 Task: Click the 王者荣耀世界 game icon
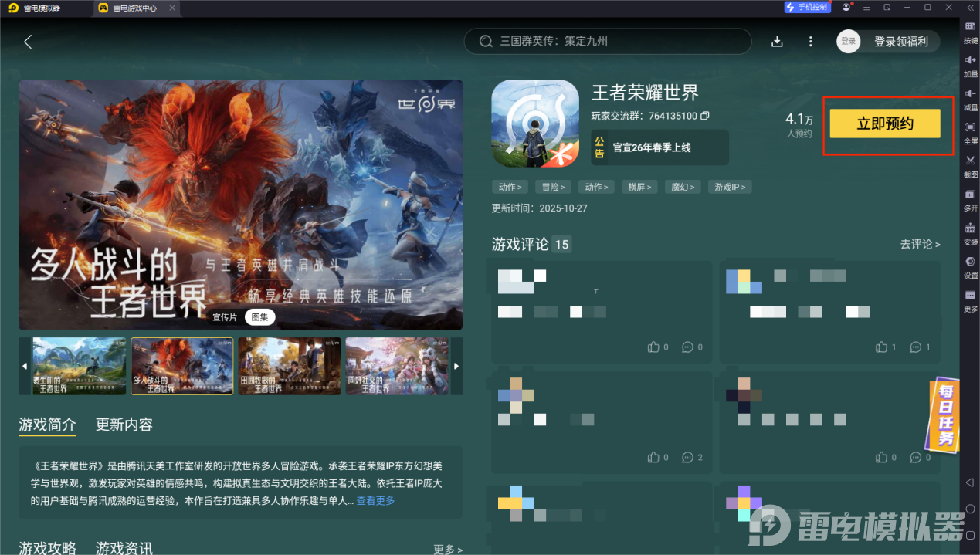[x=535, y=124]
